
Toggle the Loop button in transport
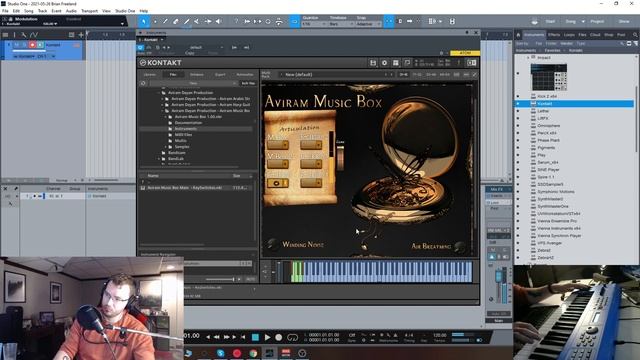(x=292, y=338)
